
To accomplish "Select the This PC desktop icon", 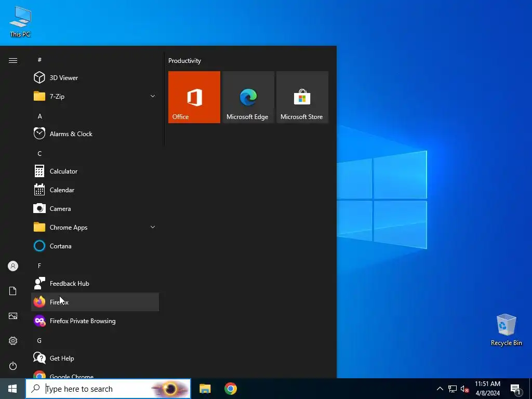I will (x=20, y=21).
